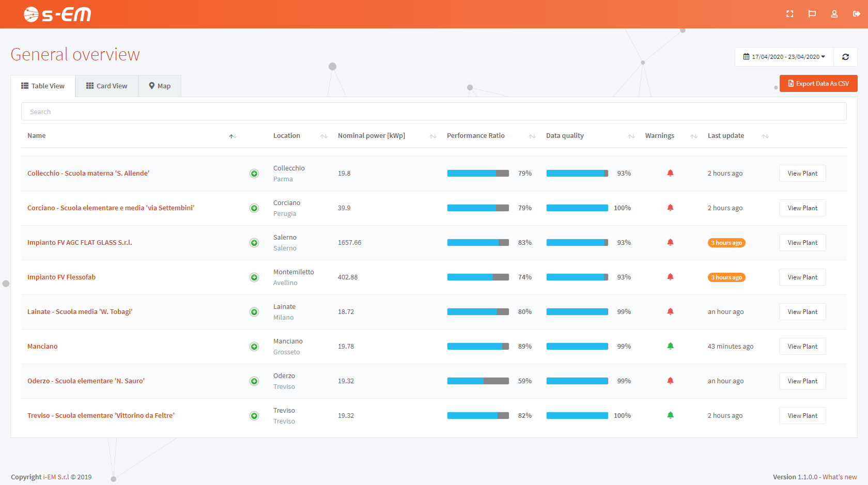The width and height of the screenshot is (868, 485).
Task: Expand details for Impianto FV AGC FLAT GLASS
Action: 254,243
